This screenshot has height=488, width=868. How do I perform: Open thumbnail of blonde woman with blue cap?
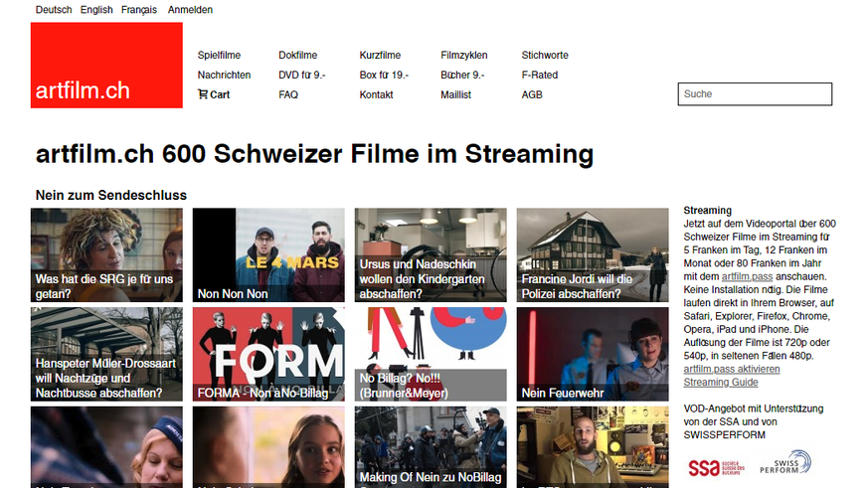click(106, 447)
